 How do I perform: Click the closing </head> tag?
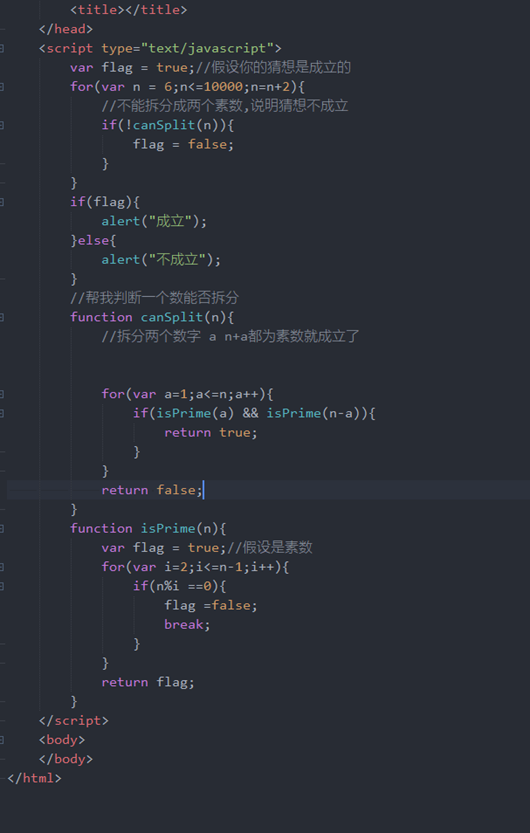tap(66, 29)
